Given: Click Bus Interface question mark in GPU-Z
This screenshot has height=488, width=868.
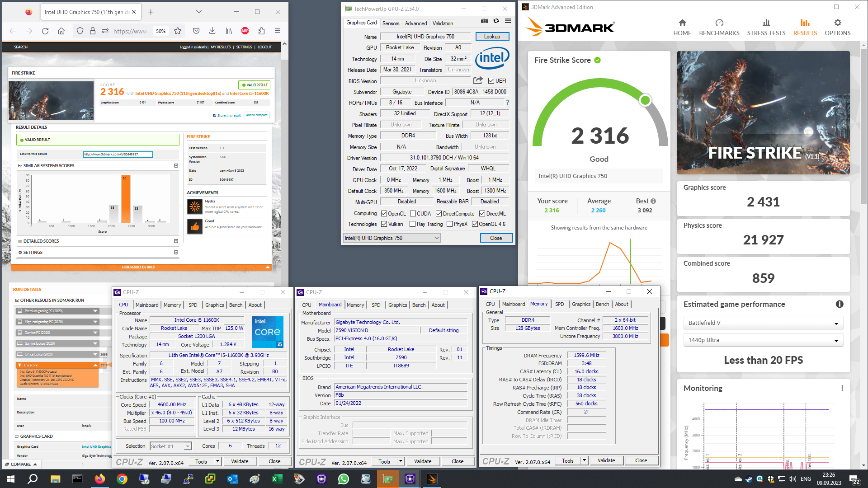Looking at the screenshot, I should click(508, 103).
